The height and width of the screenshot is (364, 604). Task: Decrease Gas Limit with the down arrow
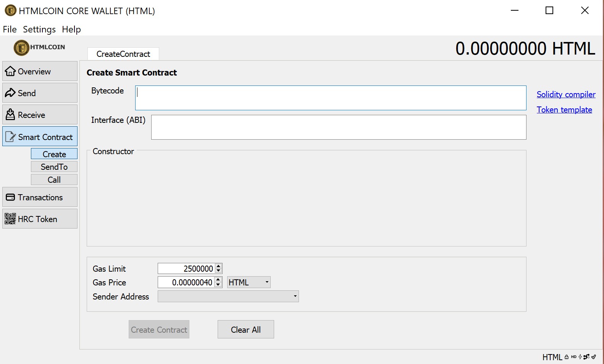pos(218,271)
